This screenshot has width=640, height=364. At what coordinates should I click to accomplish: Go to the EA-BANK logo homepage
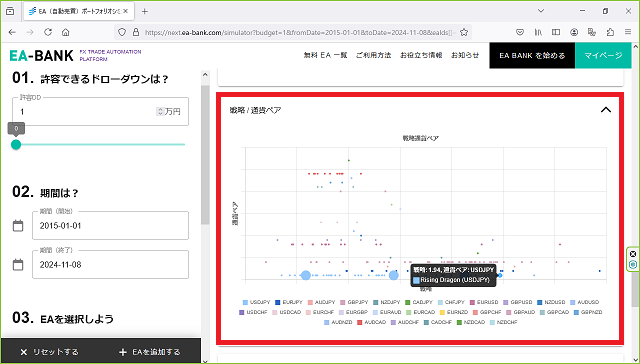(41, 55)
